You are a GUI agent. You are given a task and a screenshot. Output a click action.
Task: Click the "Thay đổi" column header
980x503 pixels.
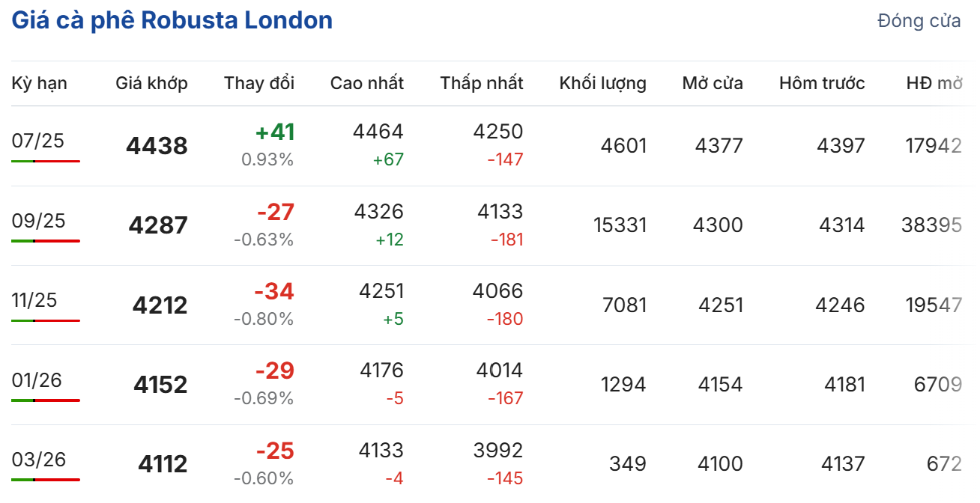(x=259, y=83)
